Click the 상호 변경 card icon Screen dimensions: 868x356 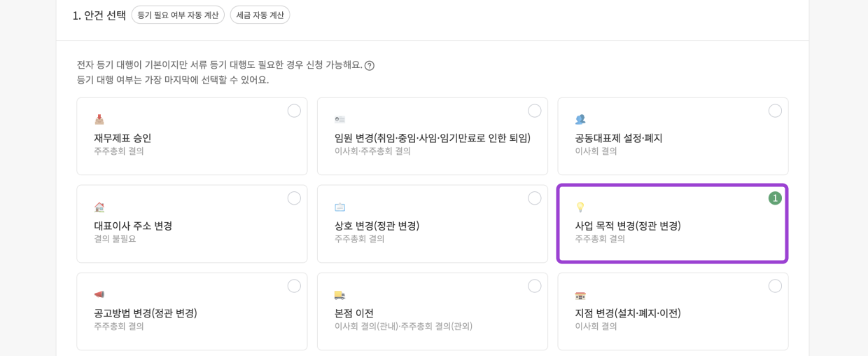(x=339, y=207)
